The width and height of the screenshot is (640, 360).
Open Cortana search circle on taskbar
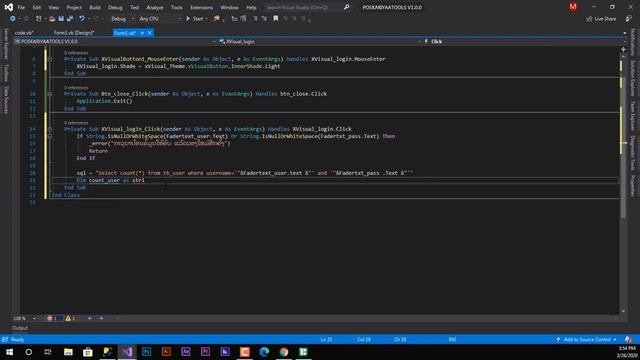(29, 352)
